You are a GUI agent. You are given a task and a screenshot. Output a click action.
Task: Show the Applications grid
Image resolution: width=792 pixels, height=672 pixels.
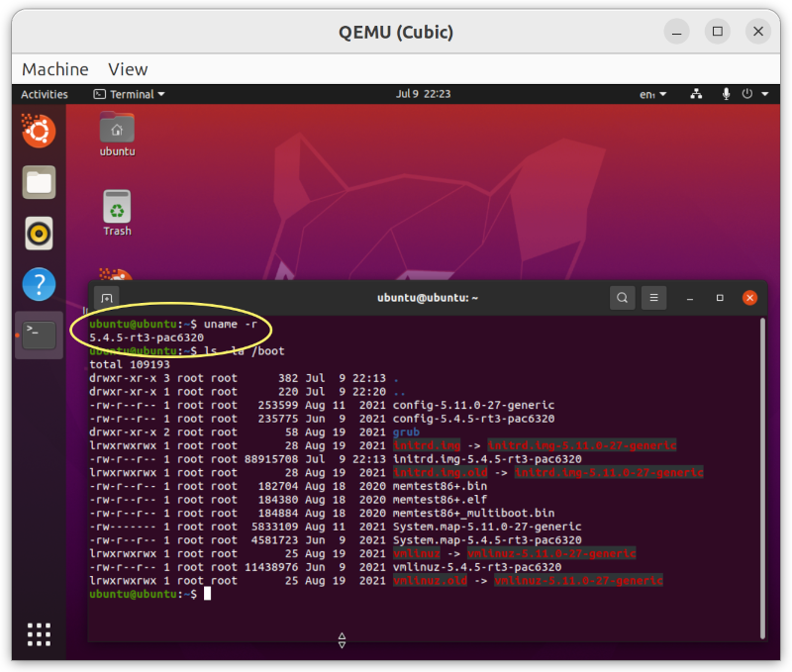39,633
